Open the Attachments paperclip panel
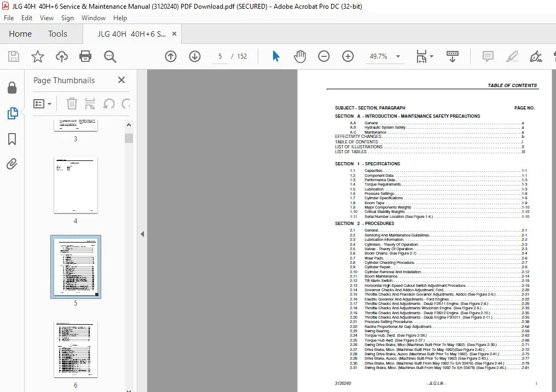Image resolution: width=556 pixels, height=392 pixels. pos(11,164)
